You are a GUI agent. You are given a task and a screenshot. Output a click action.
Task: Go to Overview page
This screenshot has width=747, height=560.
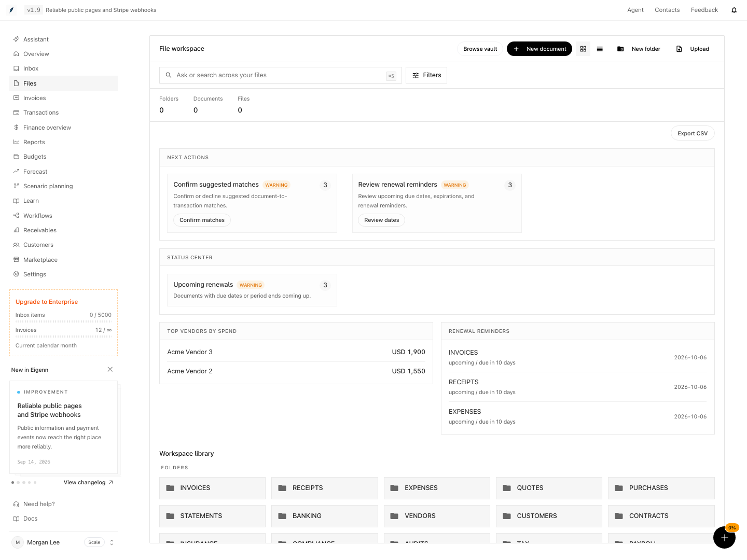pyautogui.click(x=63, y=54)
